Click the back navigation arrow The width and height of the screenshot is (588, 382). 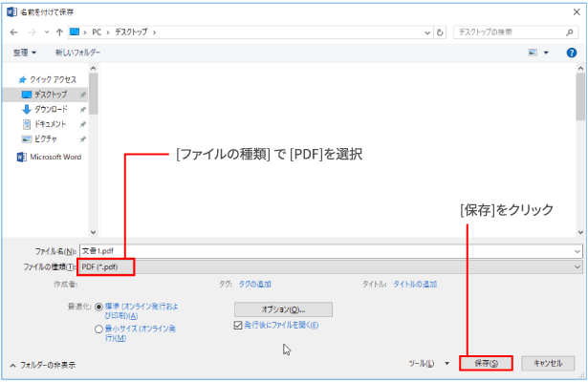[13, 32]
